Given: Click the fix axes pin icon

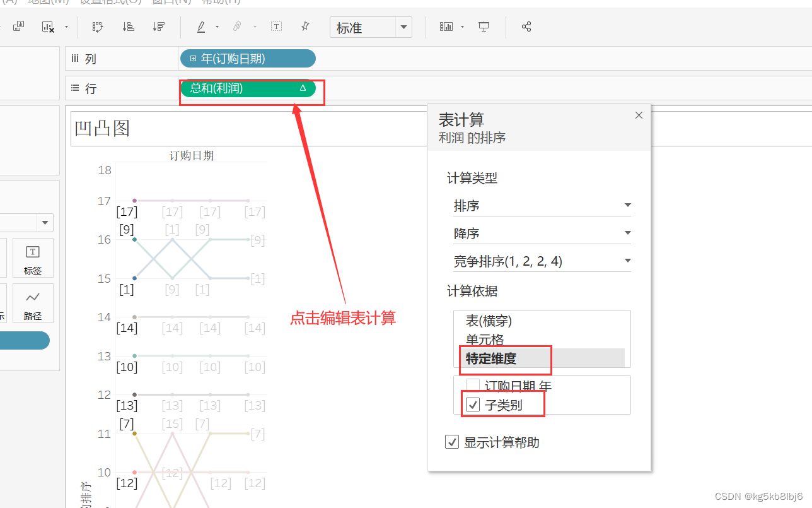Looking at the screenshot, I should (x=305, y=27).
